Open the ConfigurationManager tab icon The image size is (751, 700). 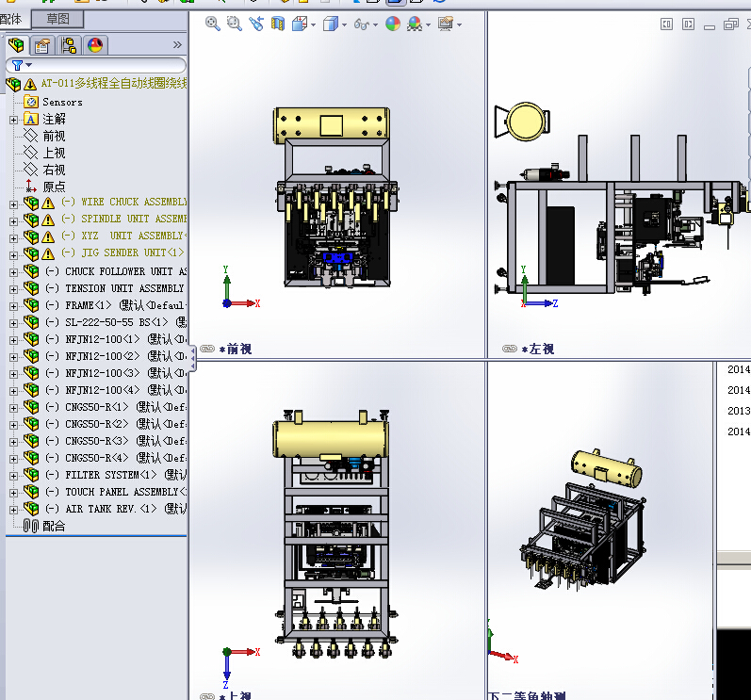pyautogui.click(x=68, y=45)
